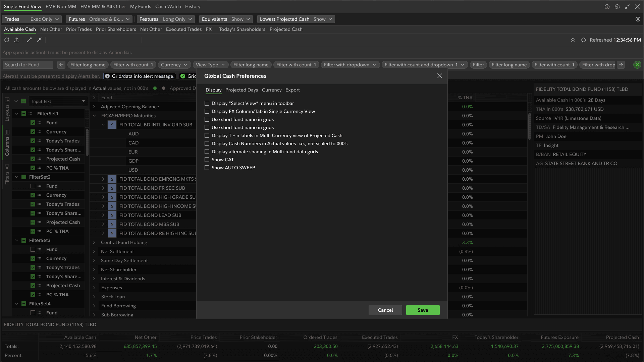Click the Filters funnel icon in sidebar

coord(7,167)
